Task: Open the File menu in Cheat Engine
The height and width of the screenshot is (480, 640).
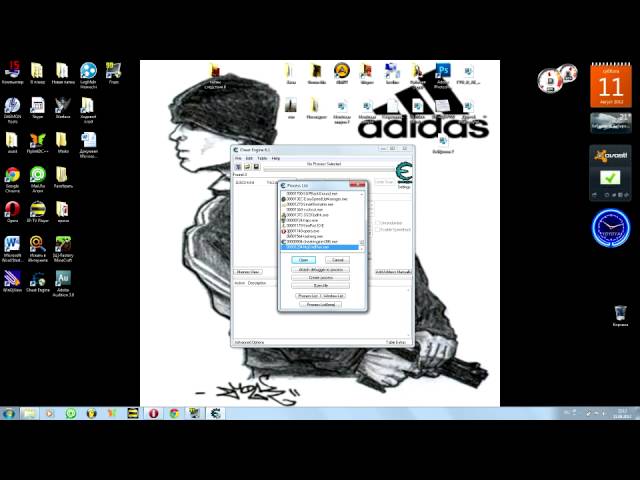Action: click(238, 158)
